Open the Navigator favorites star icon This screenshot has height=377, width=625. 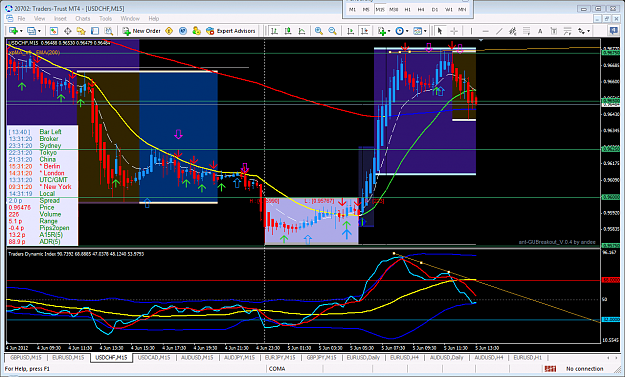81,31
